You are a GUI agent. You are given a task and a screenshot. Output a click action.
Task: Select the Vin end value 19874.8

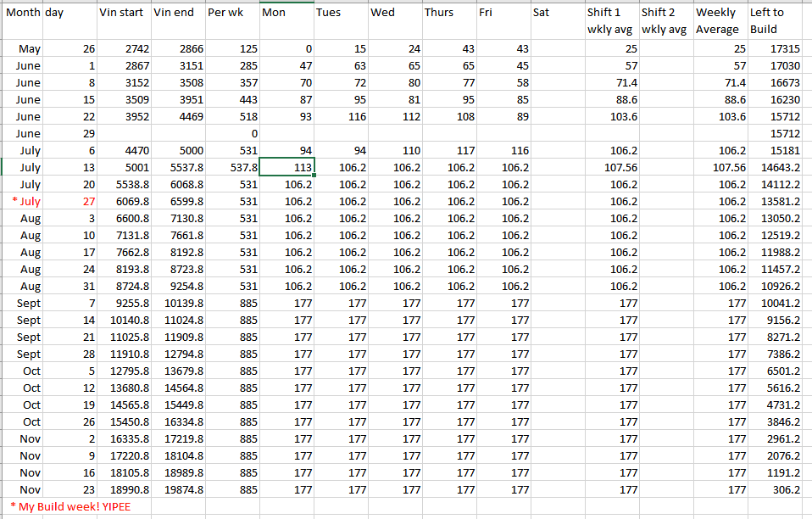pyautogui.click(x=178, y=489)
